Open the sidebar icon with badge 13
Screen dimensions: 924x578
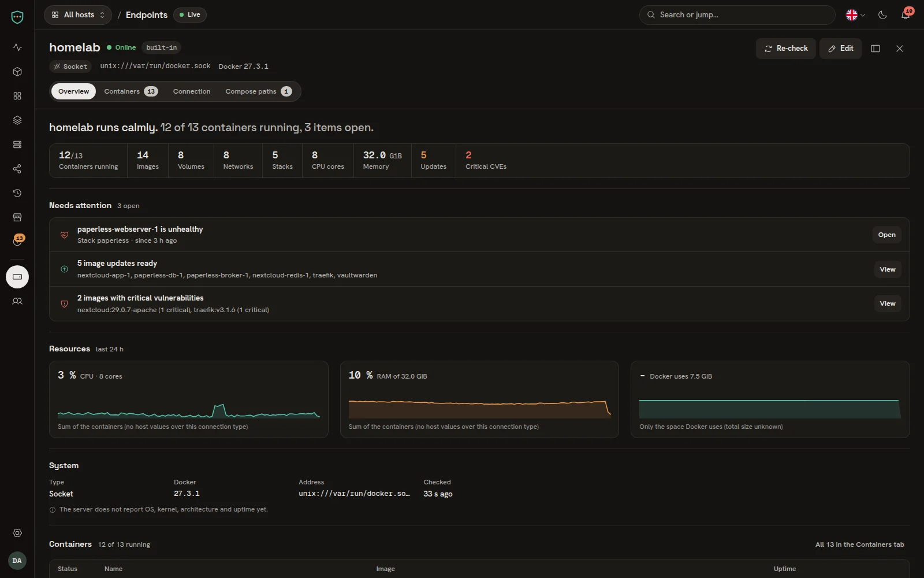(17, 241)
